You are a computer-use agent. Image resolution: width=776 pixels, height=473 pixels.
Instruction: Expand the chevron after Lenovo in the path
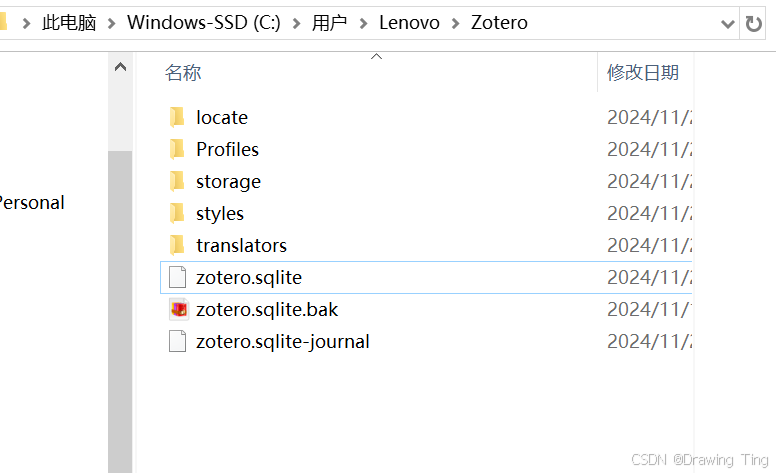(x=455, y=23)
